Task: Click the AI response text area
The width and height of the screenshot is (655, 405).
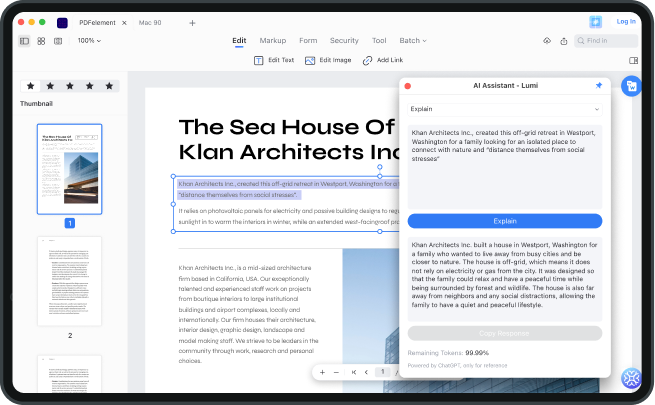Action: [505, 279]
